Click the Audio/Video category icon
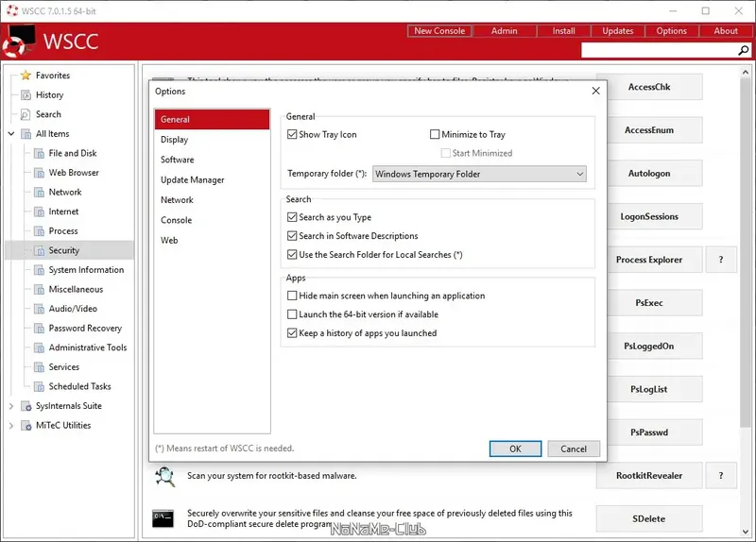Image resolution: width=756 pixels, height=542 pixels. pos(39,309)
